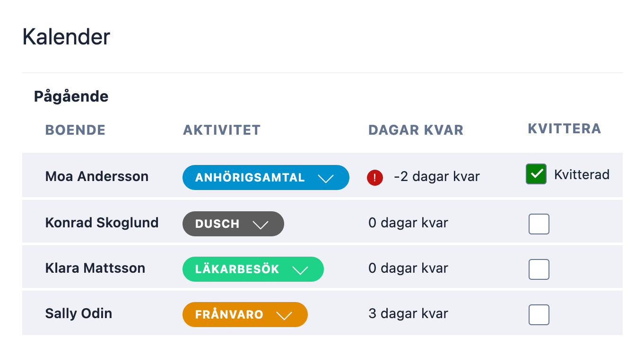Open the Dusch activity dropdown
Screen dimensions: 644x363
click(x=233, y=224)
